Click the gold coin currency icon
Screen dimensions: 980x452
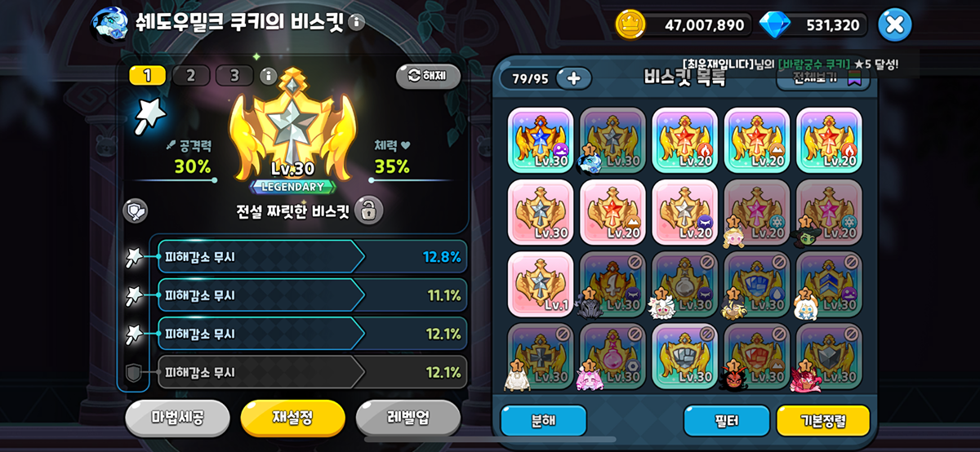pos(630,24)
